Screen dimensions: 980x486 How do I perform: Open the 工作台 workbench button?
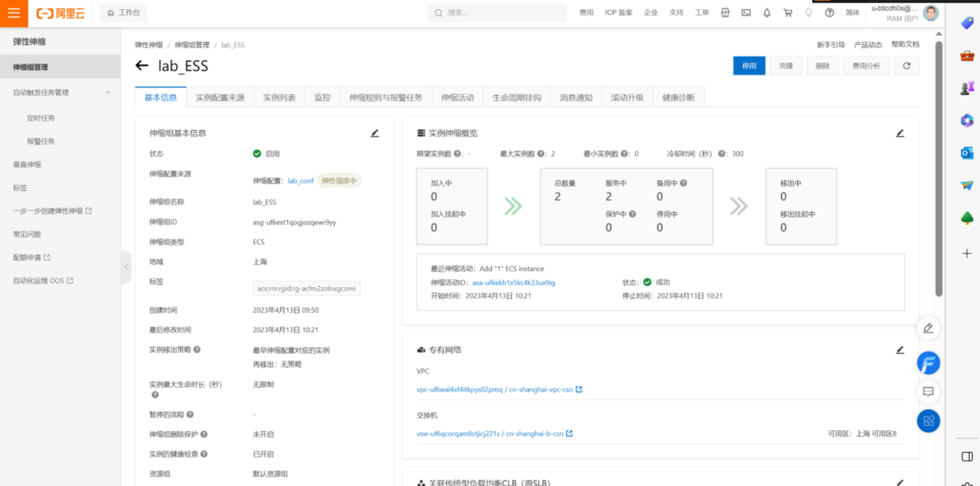(x=124, y=13)
